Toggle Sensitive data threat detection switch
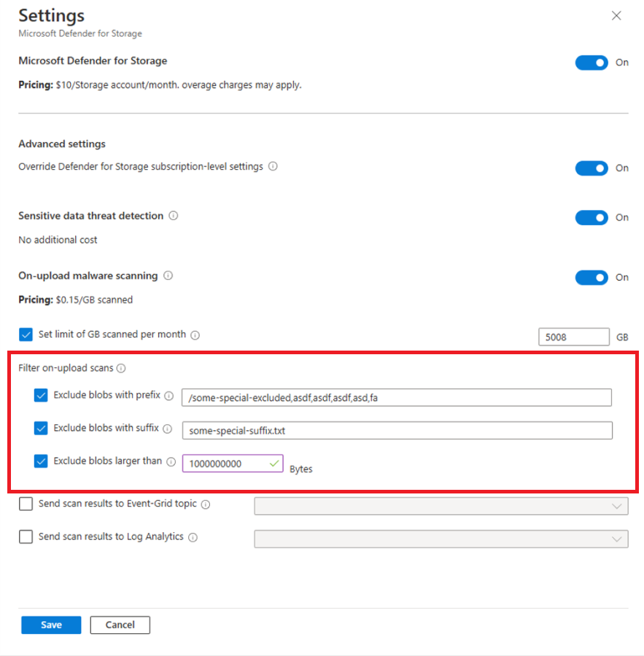This screenshot has height=656, width=644. [591, 217]
